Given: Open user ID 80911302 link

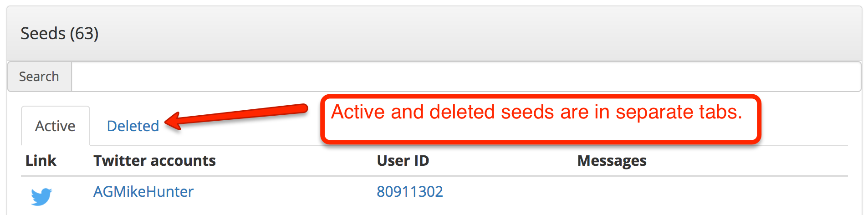Looking at the screenshot, I should click(410, 192).
